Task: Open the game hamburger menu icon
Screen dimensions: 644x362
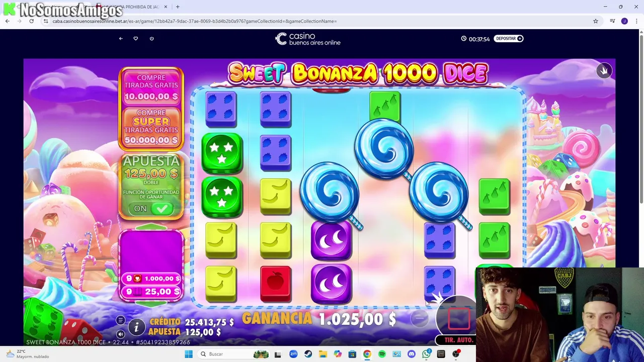Action: [x=120, y=321]
